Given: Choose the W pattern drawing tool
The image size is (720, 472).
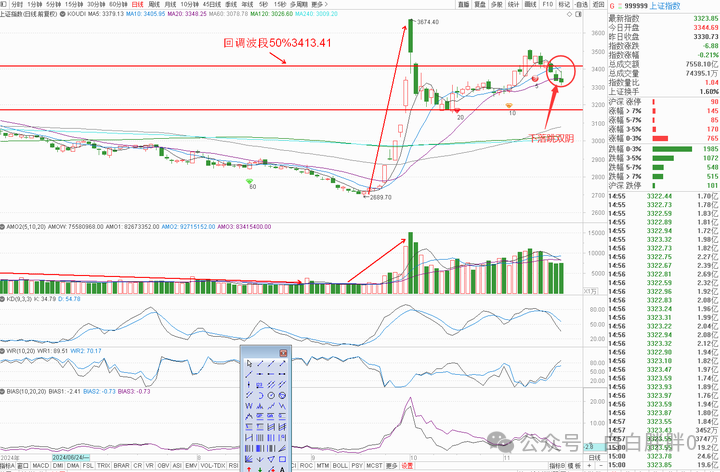Looking at the screenshot, I should (249, 406).
